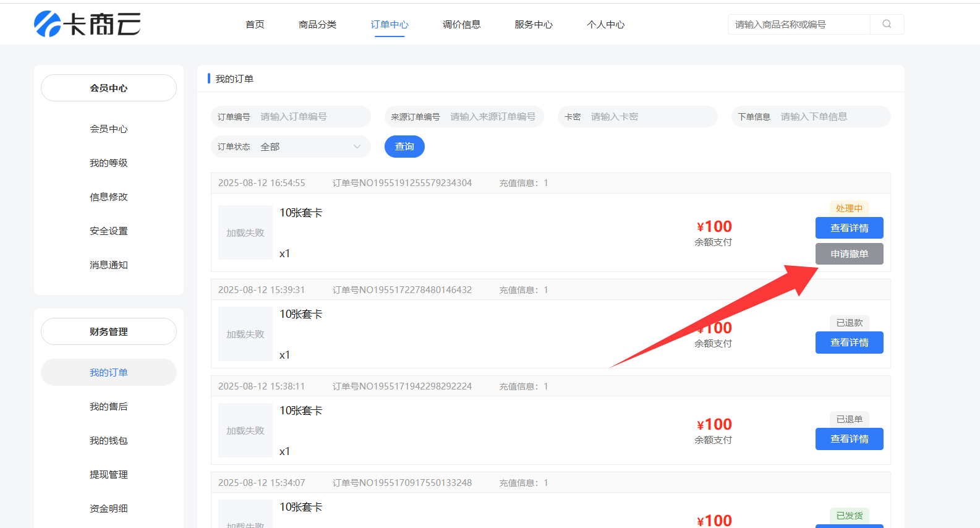Go to 提现管理 in the sidebar
The width and height of the screenshot is (980, 528).
109,475
